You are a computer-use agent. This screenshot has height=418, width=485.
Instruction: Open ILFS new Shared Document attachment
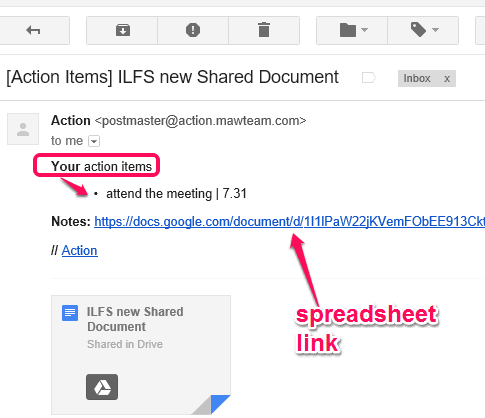pyautogui.click(x=141, y=355)
